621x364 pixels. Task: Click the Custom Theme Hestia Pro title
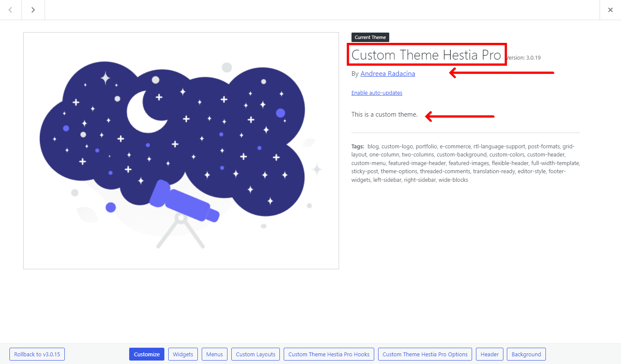426,55
